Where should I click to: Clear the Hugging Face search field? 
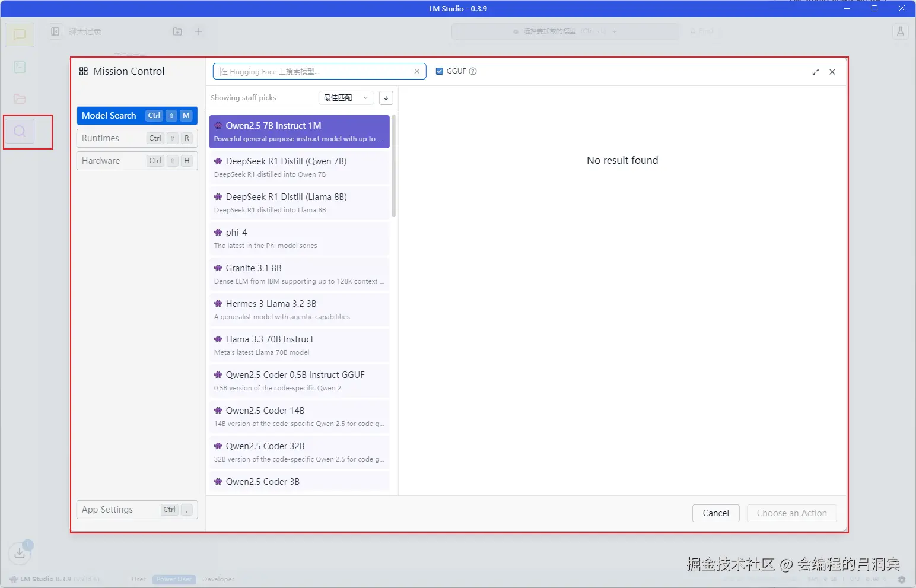pos(417,71)
